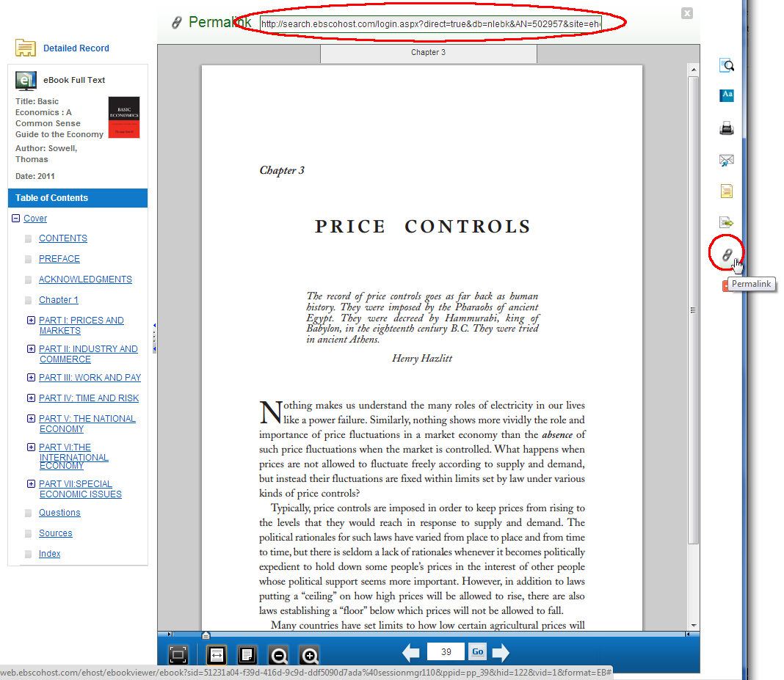784x680 pixels.
Task: Click the vertical scrollbar up arrow
Action: (694, 70)
